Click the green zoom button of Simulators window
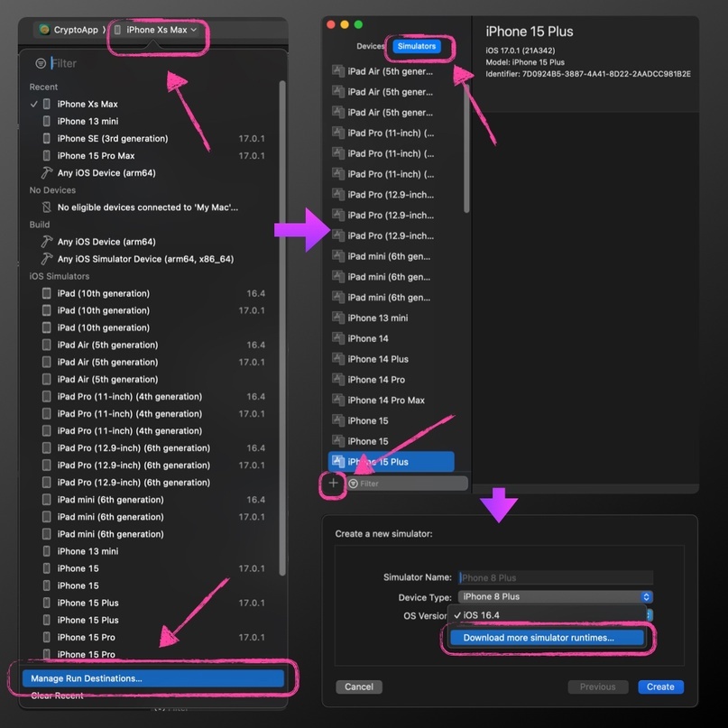The image size is (728, 728). [358, 24]
